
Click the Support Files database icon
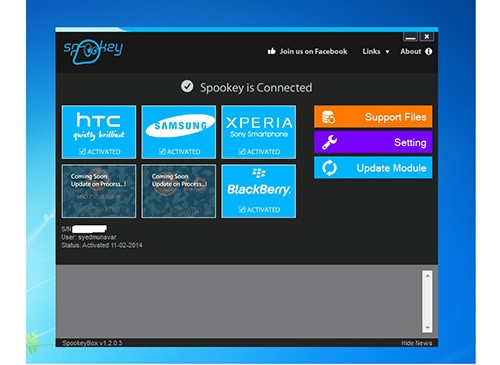pyautogui.click(x=329, y=117)
